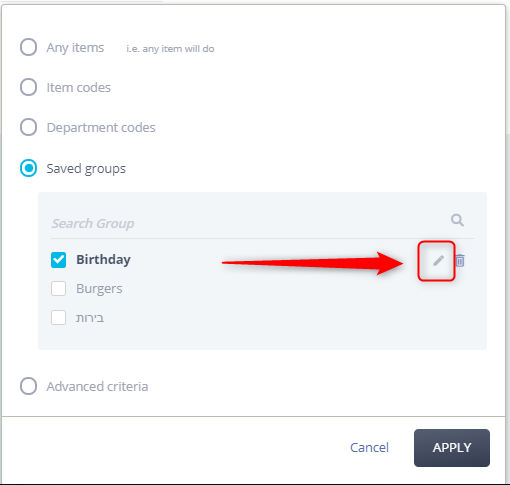Select the Saved groups radio button
Screen dimensions: 510x485
click(x=28, y=168)
